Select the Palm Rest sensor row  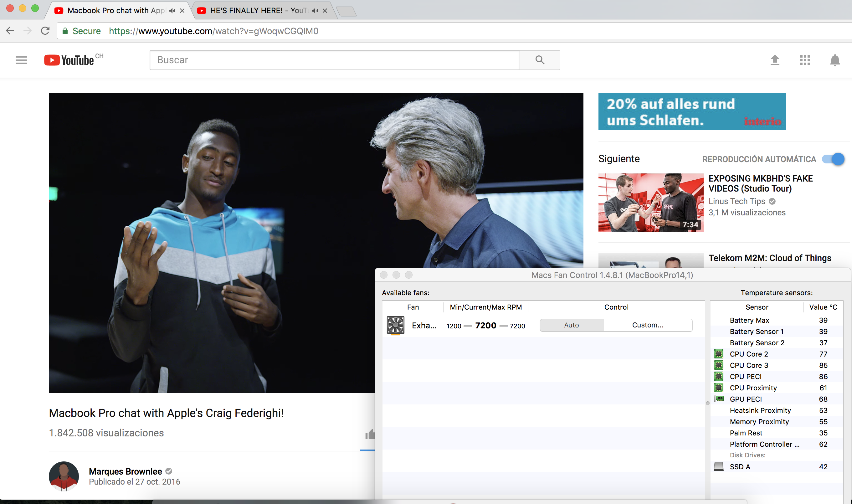pyautogui.click(x=776, y=432)
